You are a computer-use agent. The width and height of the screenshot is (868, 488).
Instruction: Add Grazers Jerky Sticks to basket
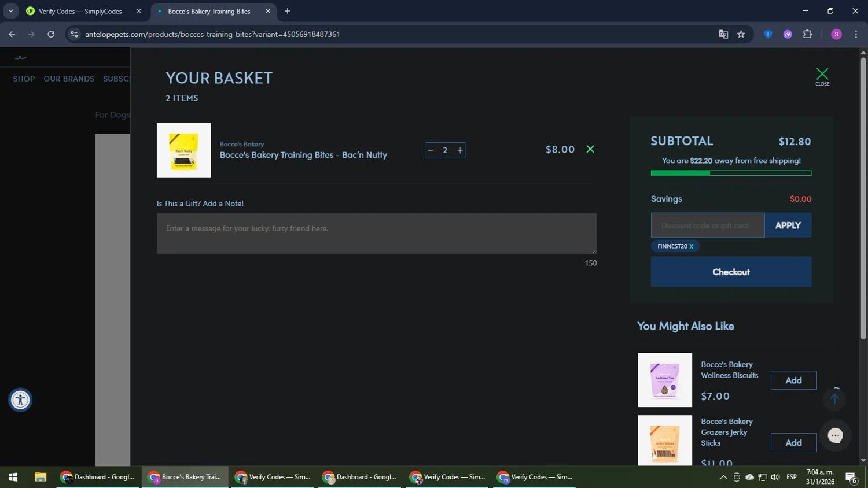(x=793, y=443)
